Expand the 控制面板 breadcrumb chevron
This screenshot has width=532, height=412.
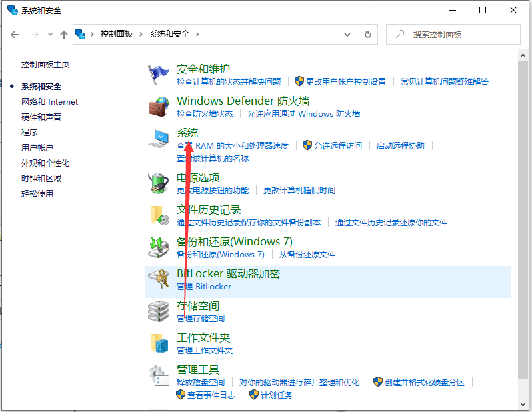point(141,34)
